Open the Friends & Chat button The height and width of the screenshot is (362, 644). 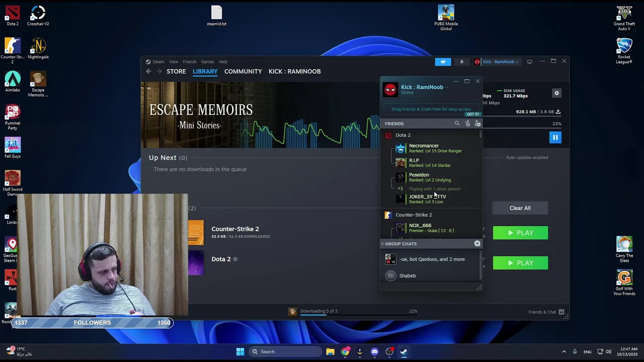[546, 312]
